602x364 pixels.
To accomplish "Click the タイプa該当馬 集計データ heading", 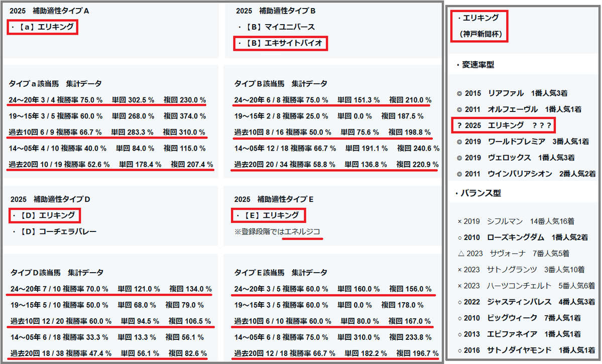I will click(x=55, y=84).
